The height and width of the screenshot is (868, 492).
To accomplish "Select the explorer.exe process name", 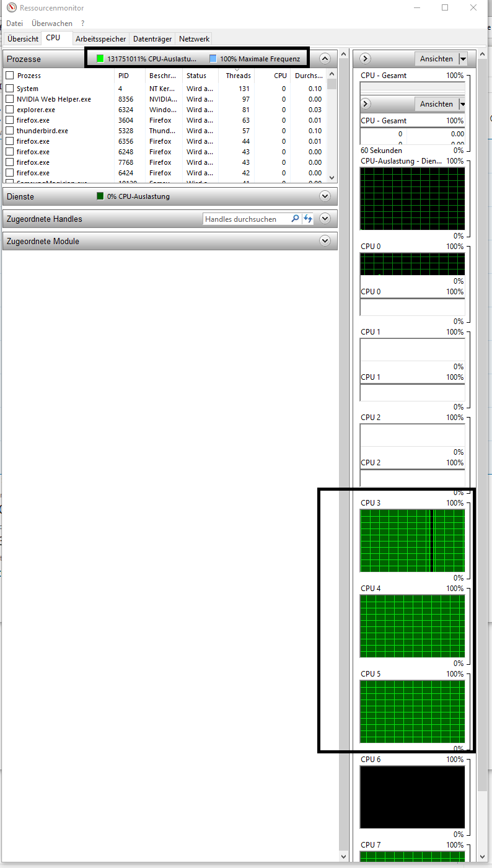I will click(x=36, y=110).
